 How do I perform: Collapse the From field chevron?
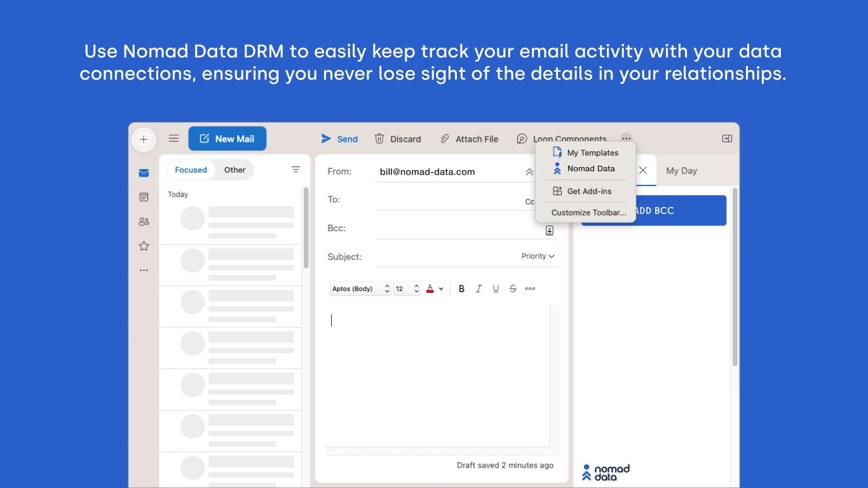(529, 172)
